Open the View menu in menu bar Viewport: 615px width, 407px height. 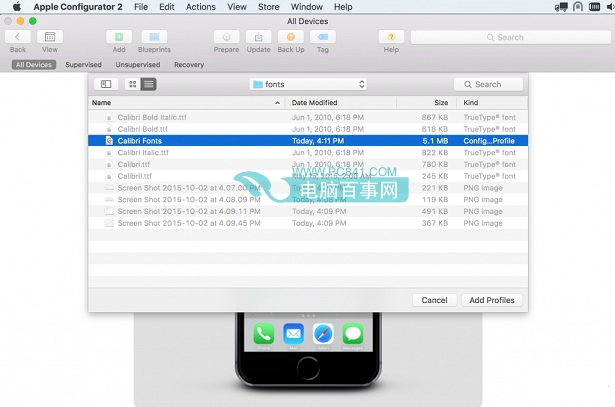point(237,7)
